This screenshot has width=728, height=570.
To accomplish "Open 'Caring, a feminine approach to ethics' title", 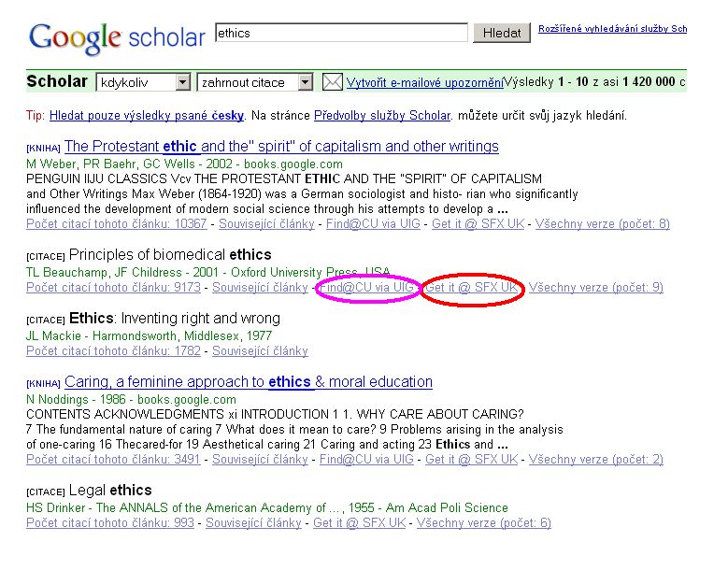I will point(249,382).
